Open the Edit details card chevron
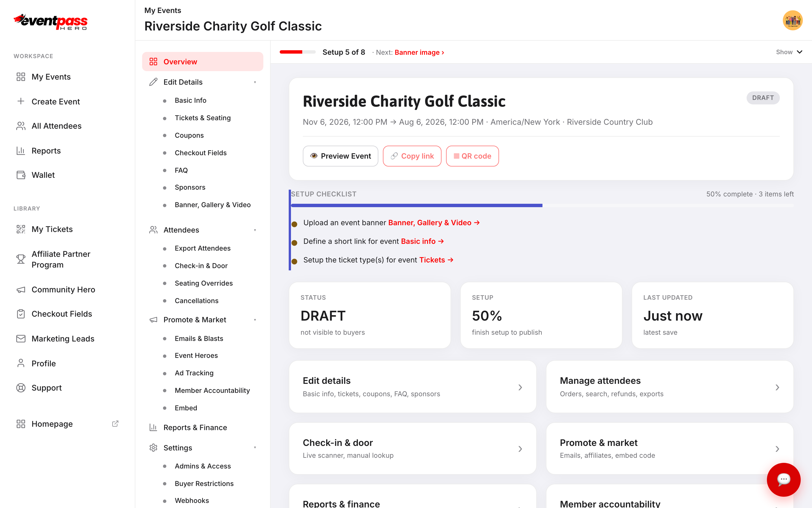The image size is (812, 508). [520, 387]
